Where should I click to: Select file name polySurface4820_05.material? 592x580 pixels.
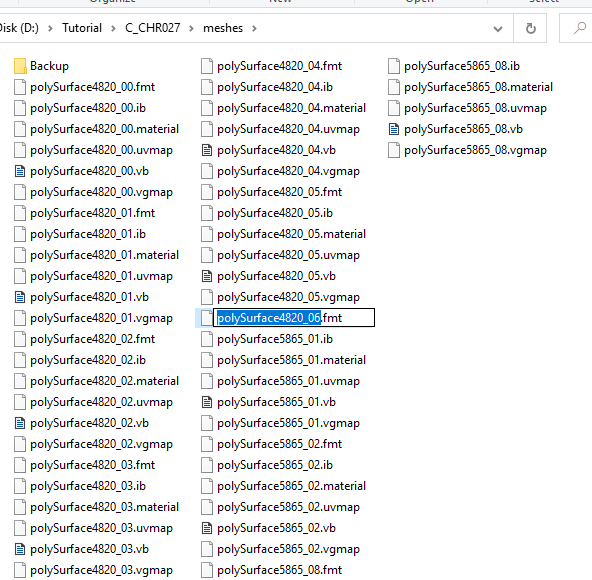pyautogui.click(x=291, y=234)
